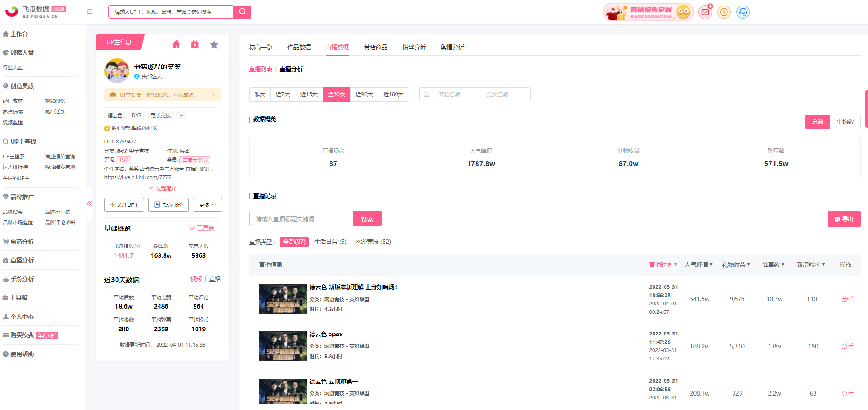Sort by gift revenue column
This screenshot has width=868, height=410.
pyautogui.click(x=736, y=265)
